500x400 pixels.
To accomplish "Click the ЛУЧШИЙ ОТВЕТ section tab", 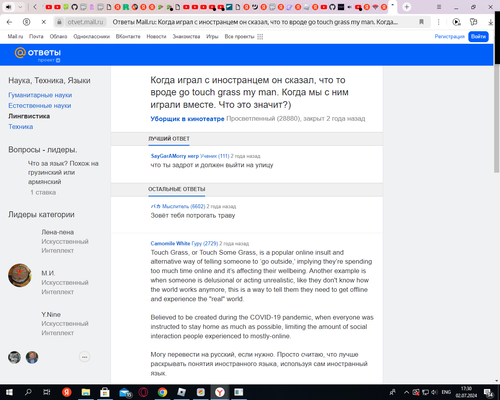I will (x=169, y=139).
